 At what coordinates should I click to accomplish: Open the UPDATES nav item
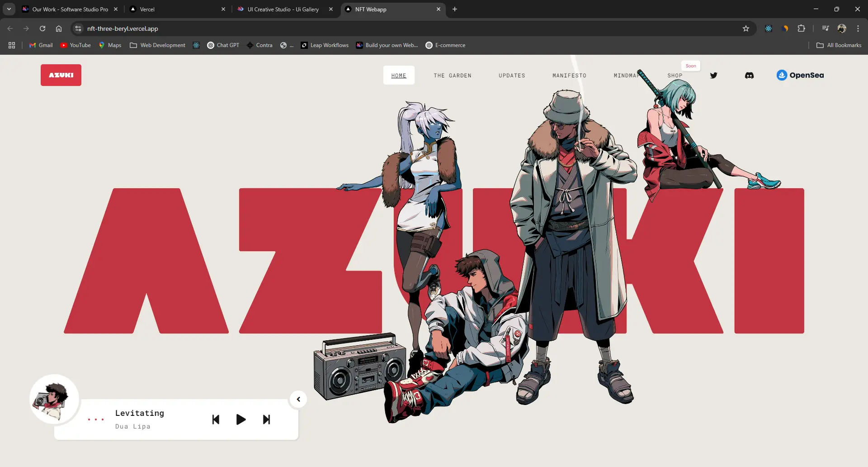click(x=512, y=76)
